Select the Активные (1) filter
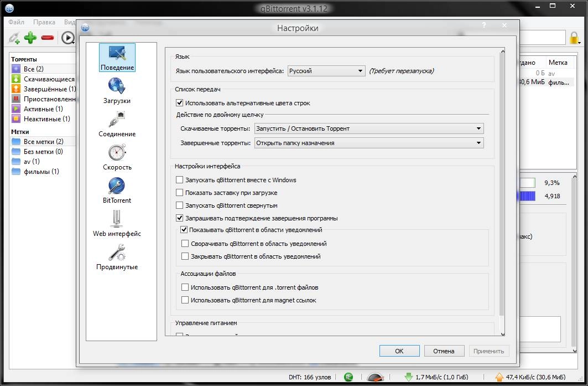This screenshot has width=588, height=386. click(x=43, y=109)
